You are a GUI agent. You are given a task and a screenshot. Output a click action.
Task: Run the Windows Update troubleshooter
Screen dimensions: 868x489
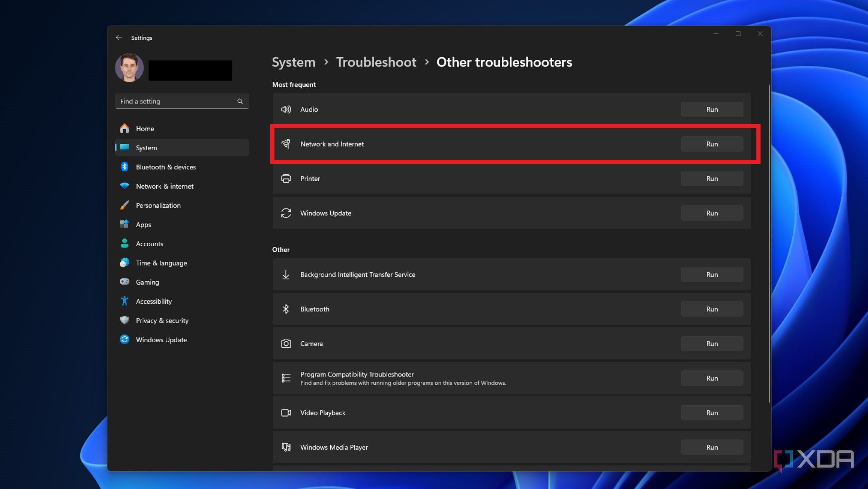pos(712,213)
